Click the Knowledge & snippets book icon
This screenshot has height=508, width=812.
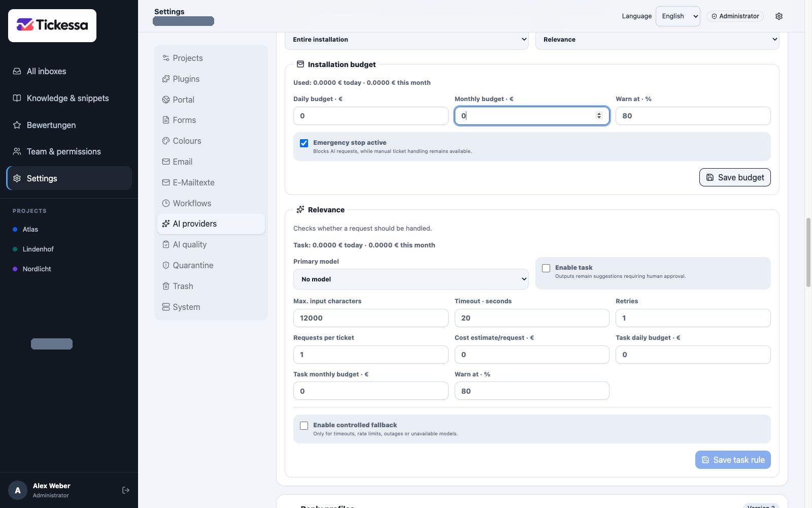point(17,98)
